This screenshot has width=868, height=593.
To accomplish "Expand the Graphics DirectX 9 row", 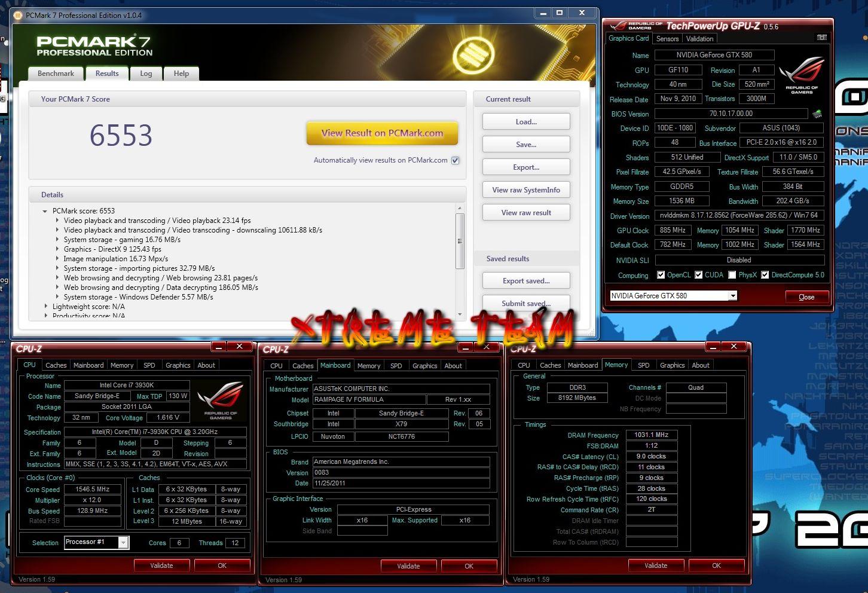I will coord(57,249).
